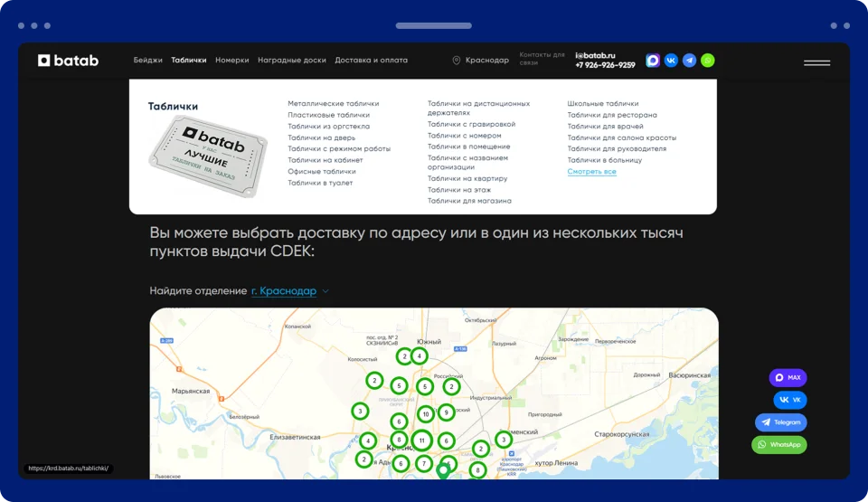
Task: Click the batab plate thumbnail image
Action: 208,156
